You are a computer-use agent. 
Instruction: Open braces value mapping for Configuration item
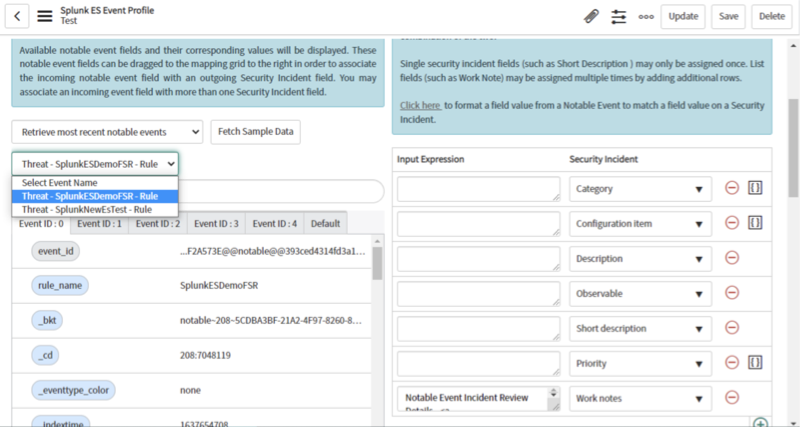755,223
